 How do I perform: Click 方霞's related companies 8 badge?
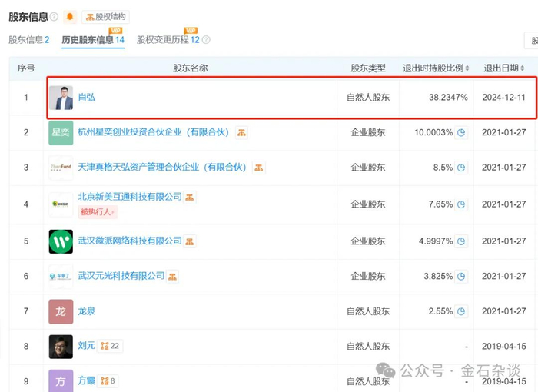point(108,381)
